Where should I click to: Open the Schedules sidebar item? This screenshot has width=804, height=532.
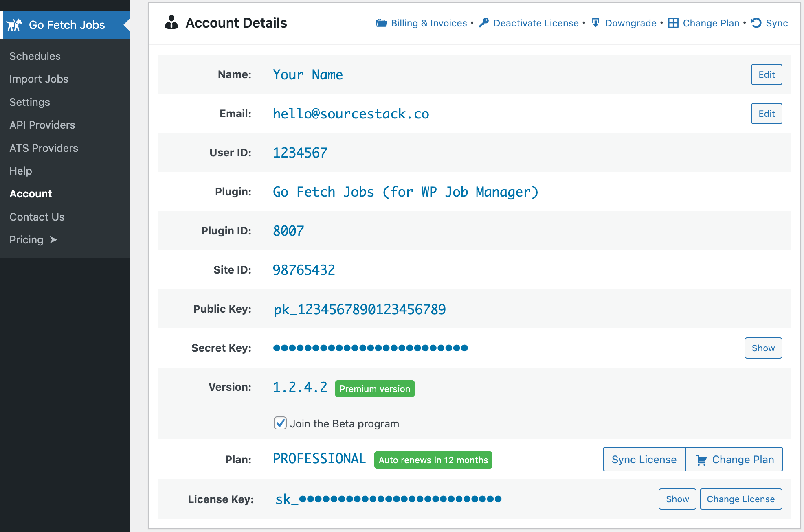pyautogui.click(x=35, y=56)
